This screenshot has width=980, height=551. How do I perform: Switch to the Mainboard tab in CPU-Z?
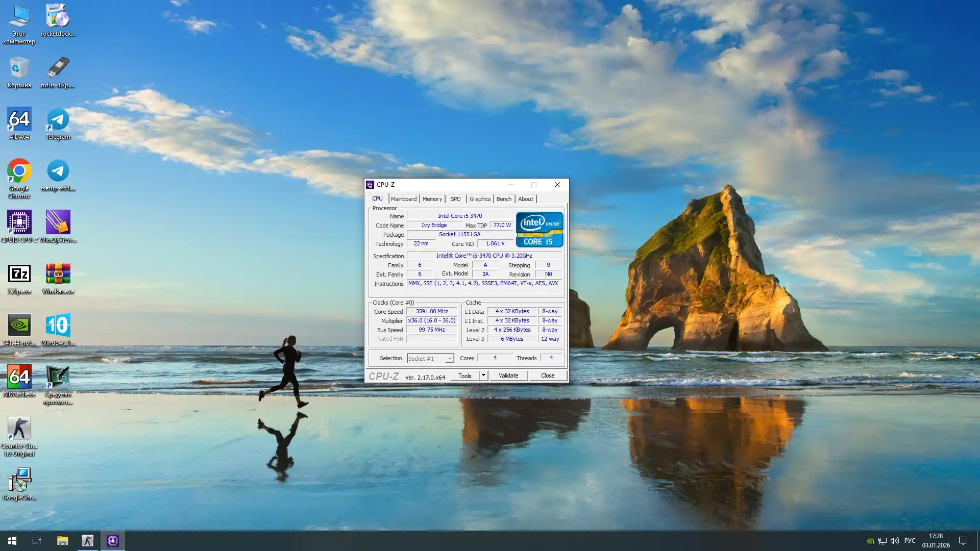404,199
